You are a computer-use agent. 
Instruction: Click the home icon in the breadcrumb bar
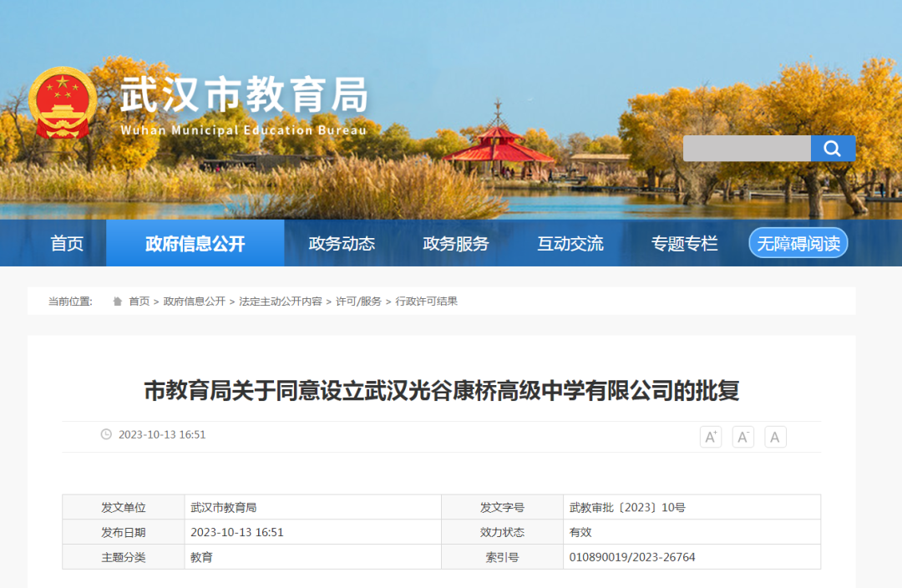[x=118, y=300]
